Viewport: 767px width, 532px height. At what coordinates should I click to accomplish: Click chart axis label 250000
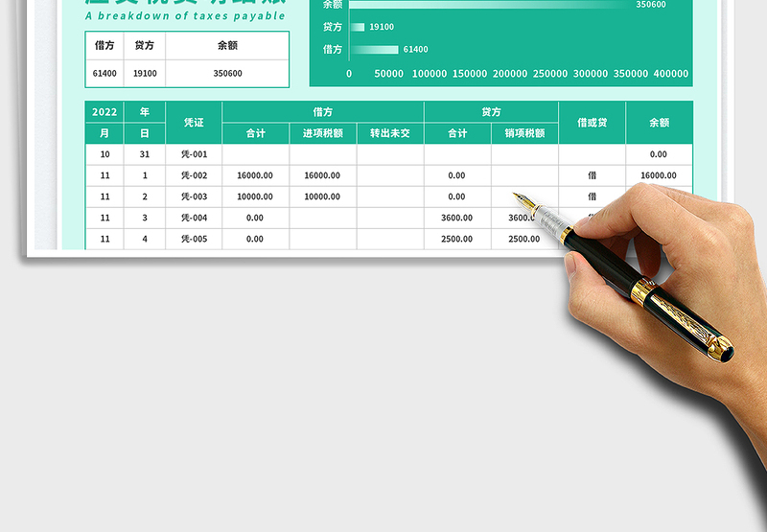pos(550,74)
